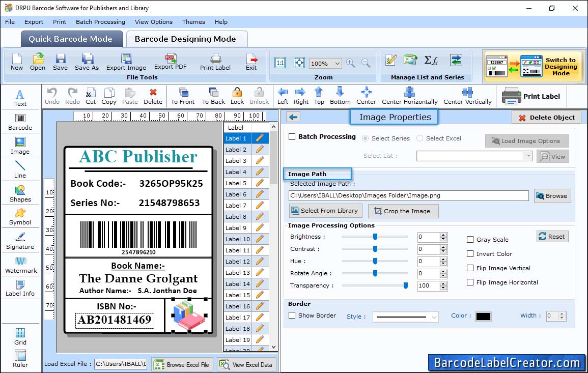Increase Rotate Angle with up stepper
588x373 pixels.
click(x=443, y=271)
